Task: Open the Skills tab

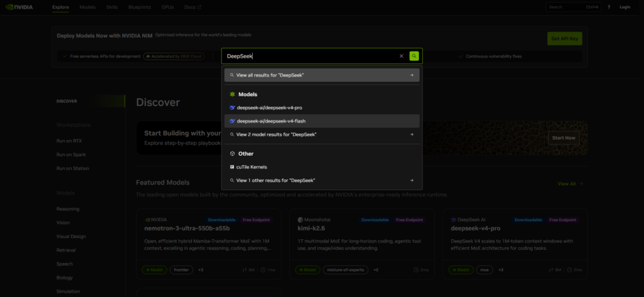Action: [112, 7]
